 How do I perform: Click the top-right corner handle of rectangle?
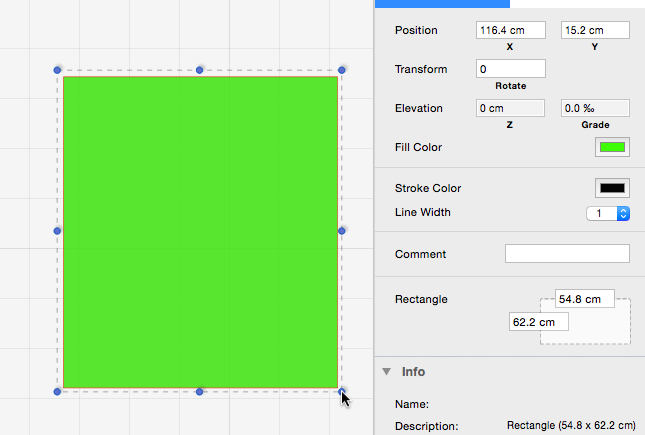pyautogui.click(x=342, y=70)
